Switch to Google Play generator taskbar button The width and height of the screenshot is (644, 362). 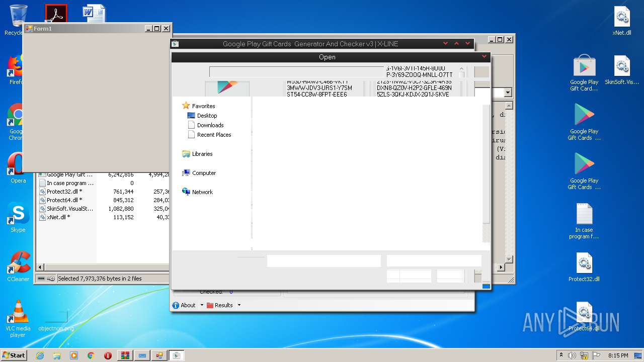tap(176, 355)
